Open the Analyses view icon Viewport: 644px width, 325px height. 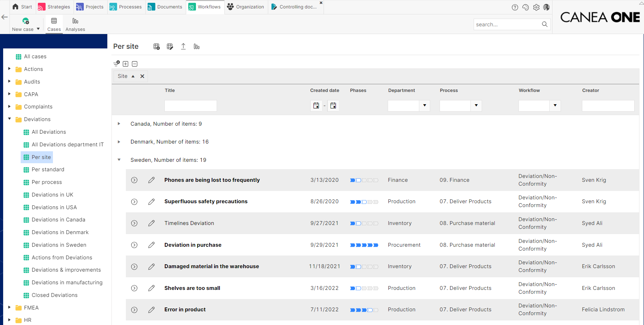(x=75, y=21)
